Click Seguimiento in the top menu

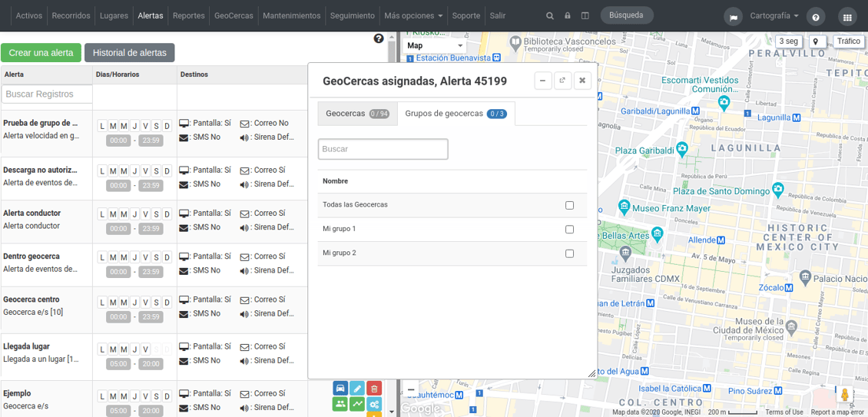point(352,16)
